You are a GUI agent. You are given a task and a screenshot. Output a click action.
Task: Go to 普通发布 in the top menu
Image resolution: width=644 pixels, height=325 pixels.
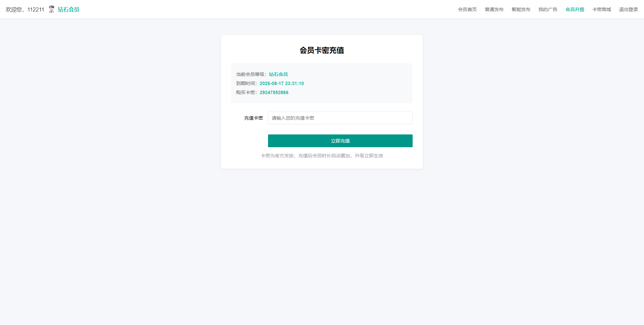[x=494, y=9]
